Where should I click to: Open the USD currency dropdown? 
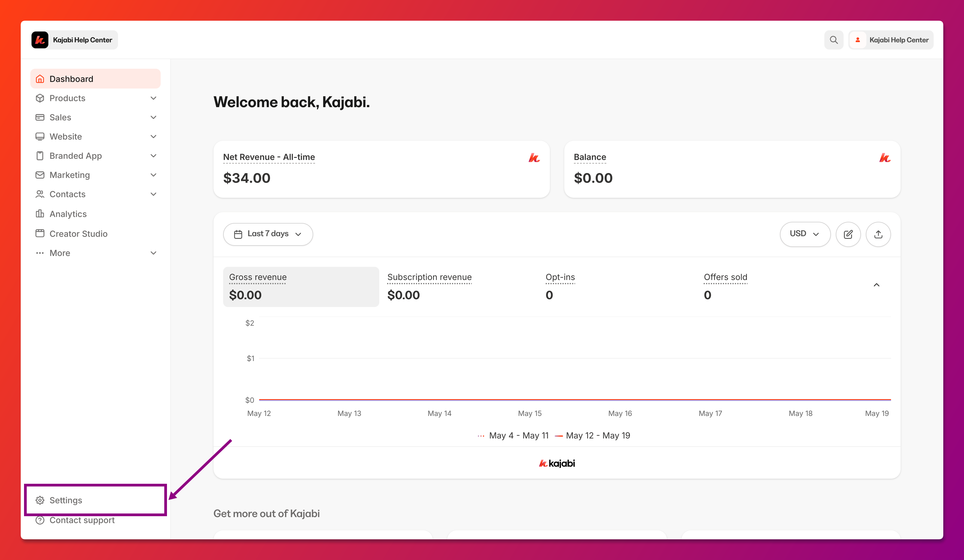tap(805, 234)
